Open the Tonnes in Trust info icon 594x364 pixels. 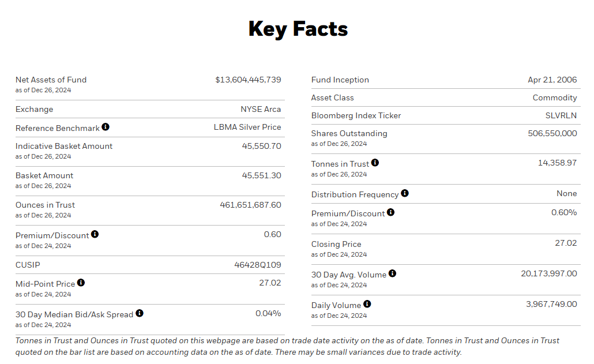pyautogui.click(x=375, y=163)
